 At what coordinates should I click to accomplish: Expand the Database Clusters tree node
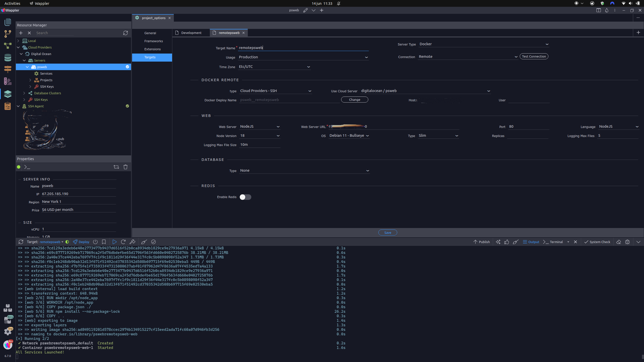pos(24,93)
